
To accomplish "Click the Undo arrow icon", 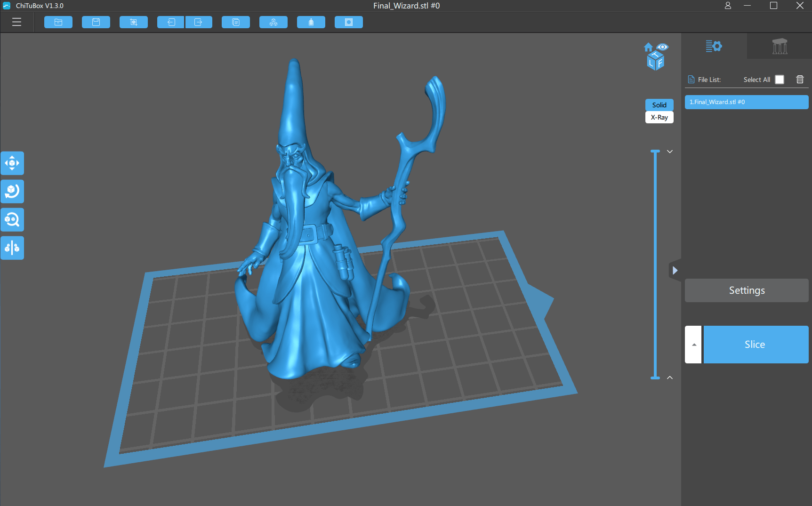I will pyautogui.click(x=170, y=22).
